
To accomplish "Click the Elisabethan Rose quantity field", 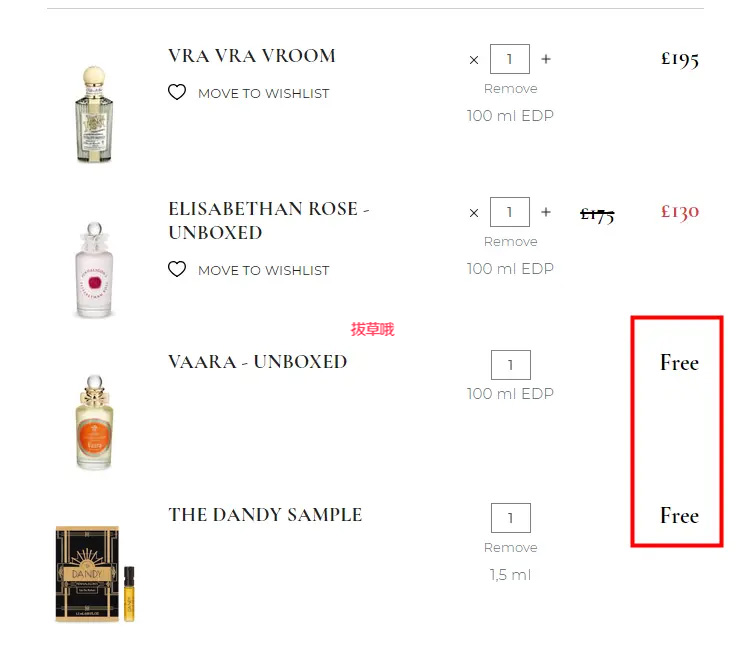I will (x=510, y=212).
